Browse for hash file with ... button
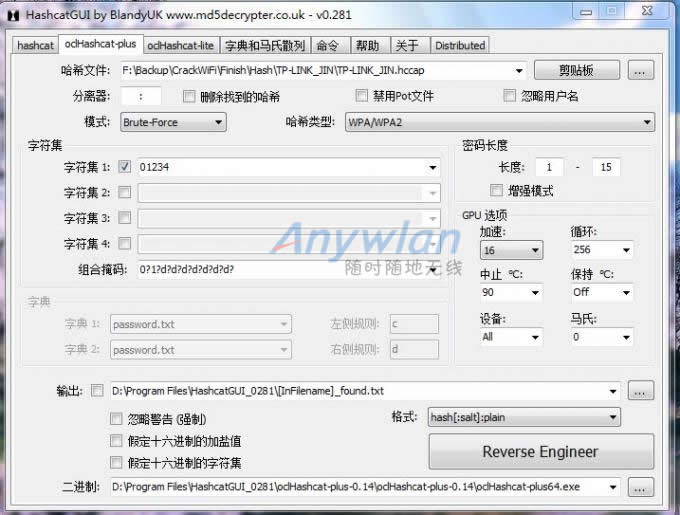The image size is (680, 515). tap(640, 70)
